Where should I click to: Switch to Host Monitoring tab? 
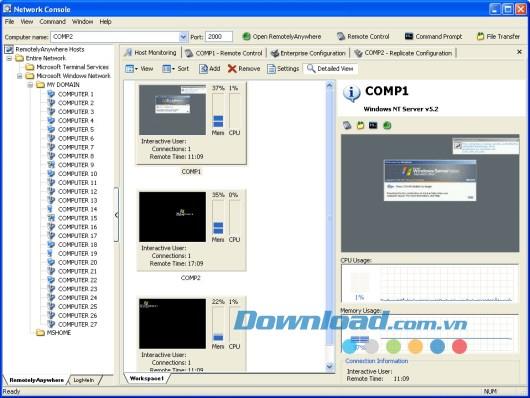[151, 53]
